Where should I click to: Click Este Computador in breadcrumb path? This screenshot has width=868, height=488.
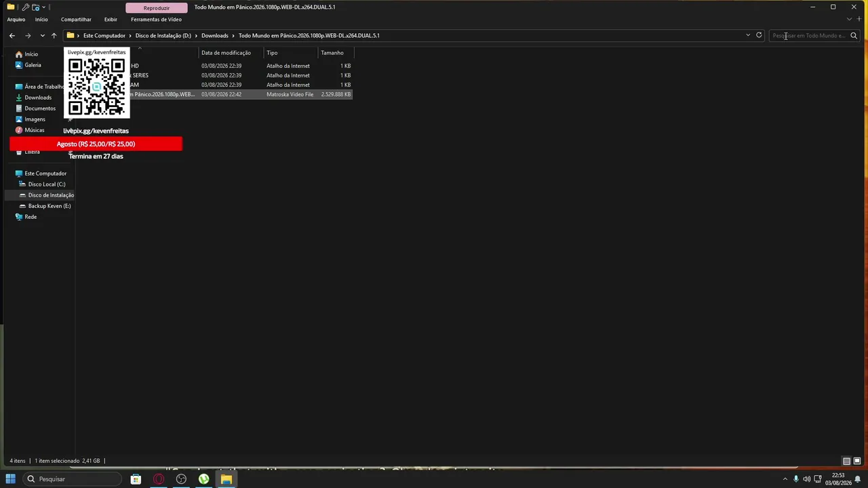(104, 35)
